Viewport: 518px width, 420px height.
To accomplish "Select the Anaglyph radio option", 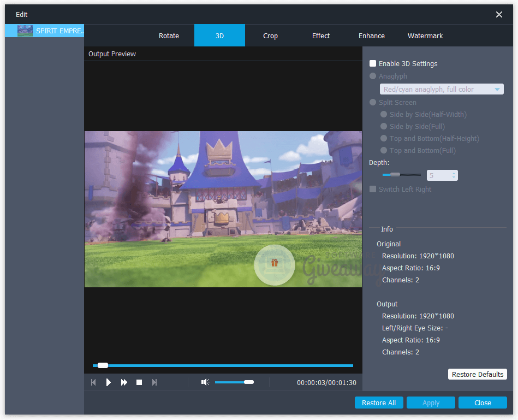I will tap(373, 76).
